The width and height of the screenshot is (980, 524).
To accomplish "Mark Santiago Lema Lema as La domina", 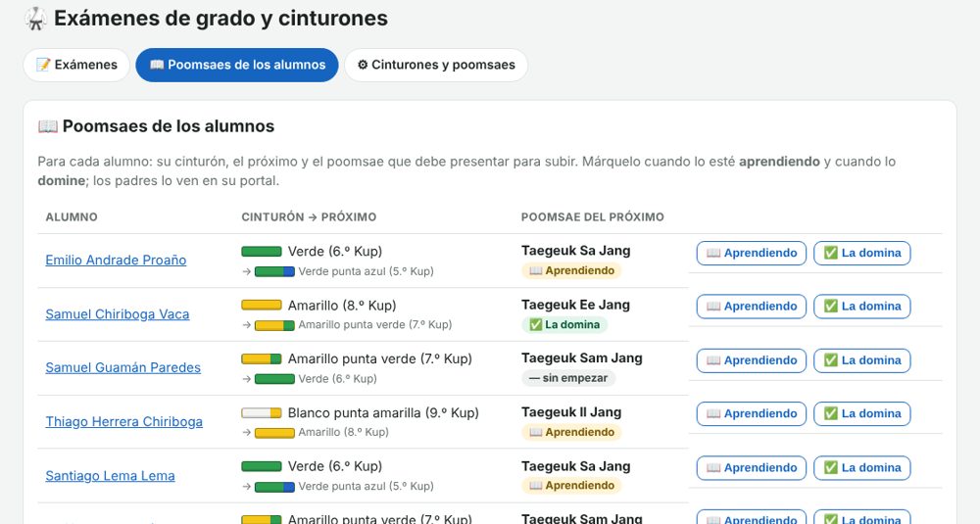I will [x=861, y=468].
